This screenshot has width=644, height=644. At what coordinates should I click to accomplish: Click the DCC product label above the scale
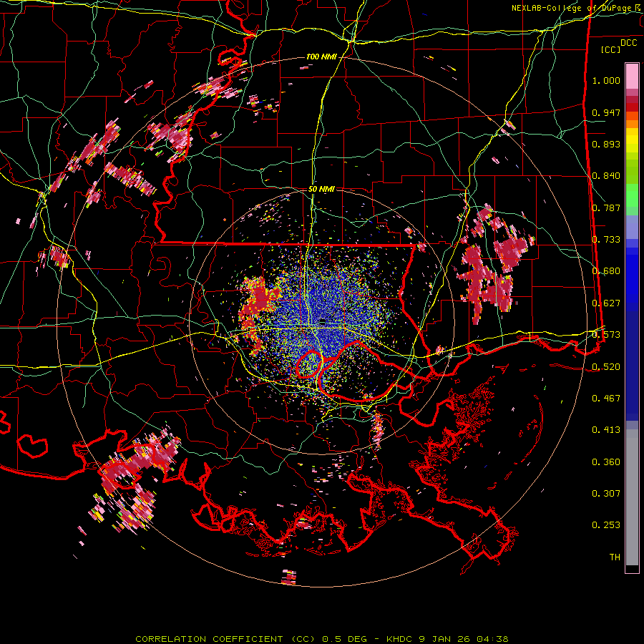(628, 43)
